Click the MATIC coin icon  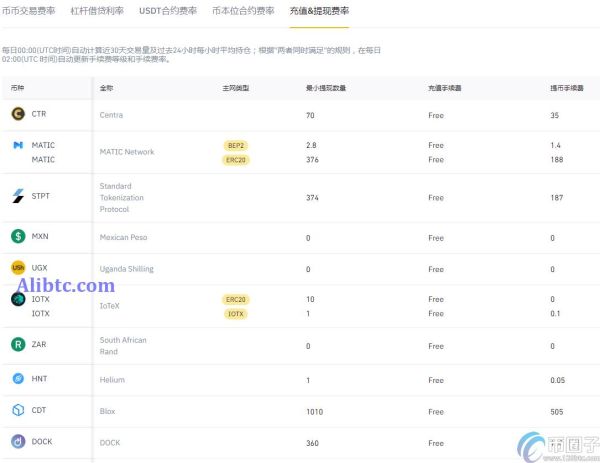tap(18, 145)
